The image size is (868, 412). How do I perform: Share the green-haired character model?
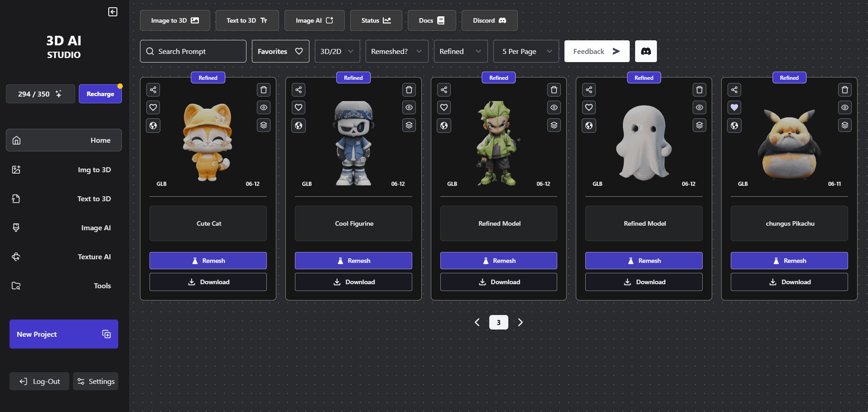point(444,90)
